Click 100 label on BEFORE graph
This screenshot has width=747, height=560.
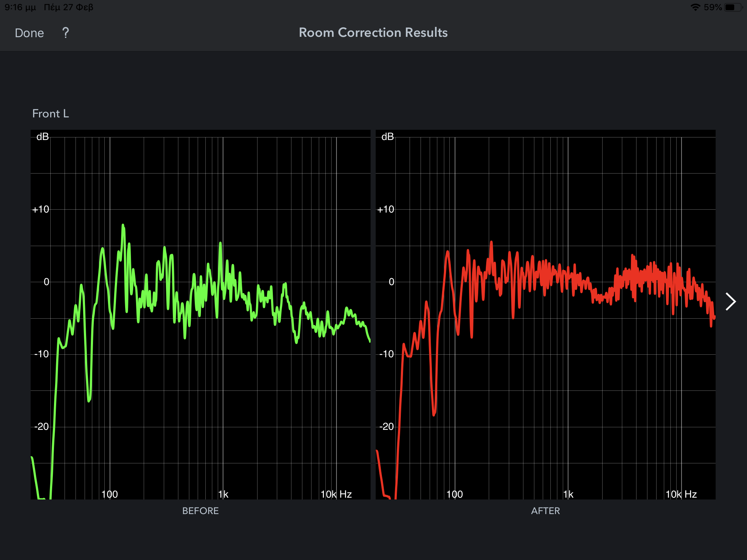click(109, 494)
